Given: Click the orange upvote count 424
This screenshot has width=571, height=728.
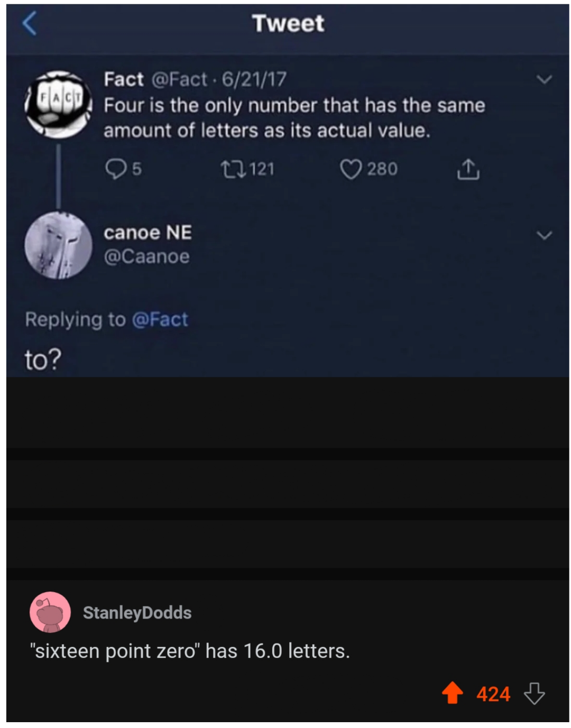Looking at the screenshot, I should (x=494, y=695).
